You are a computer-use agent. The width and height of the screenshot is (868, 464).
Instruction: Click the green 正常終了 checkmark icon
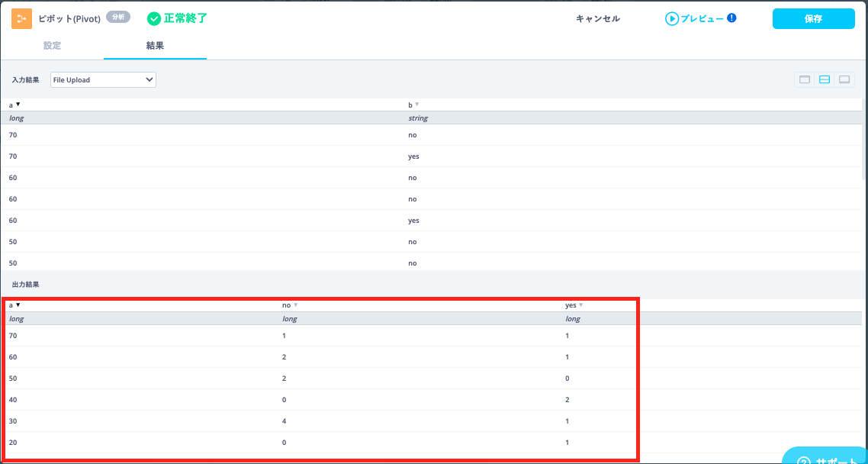154,18
